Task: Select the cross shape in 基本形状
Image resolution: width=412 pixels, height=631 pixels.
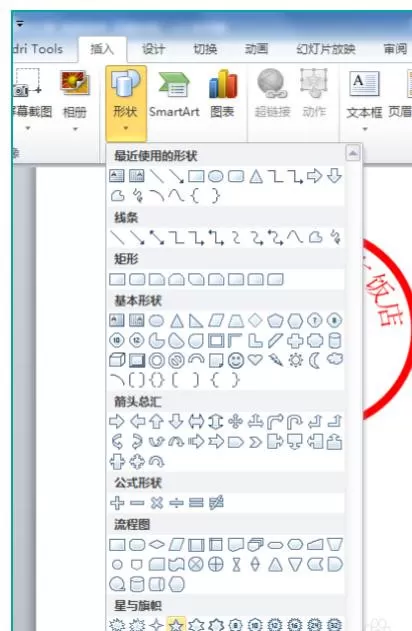Action: (295, 340)
